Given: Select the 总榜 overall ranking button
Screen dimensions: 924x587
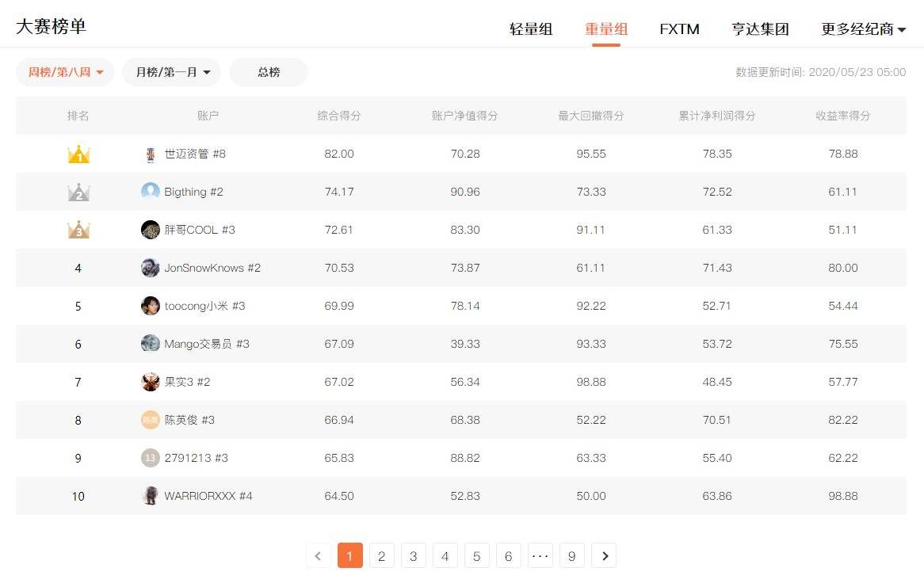Looking at the screenshot, I should point(269,72).
